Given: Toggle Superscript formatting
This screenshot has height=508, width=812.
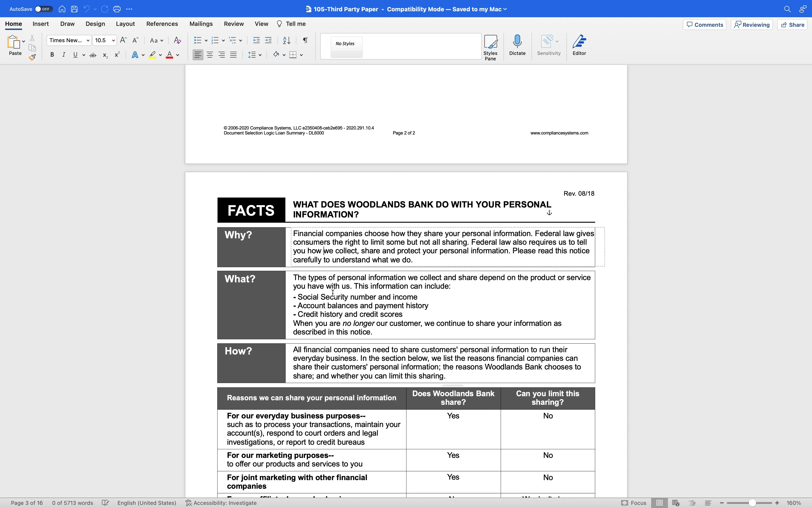Looking at the screenshot, I should coord(117,54).
